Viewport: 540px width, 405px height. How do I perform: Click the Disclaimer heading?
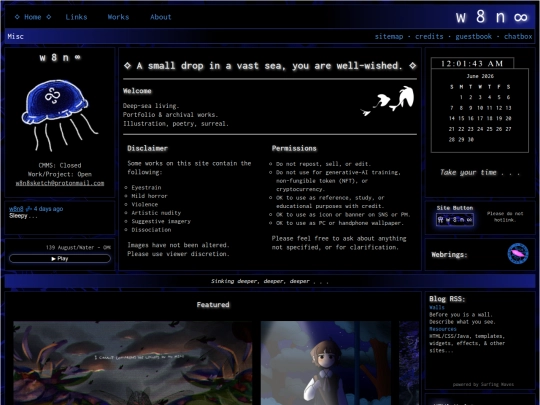[x=147, y=148]
